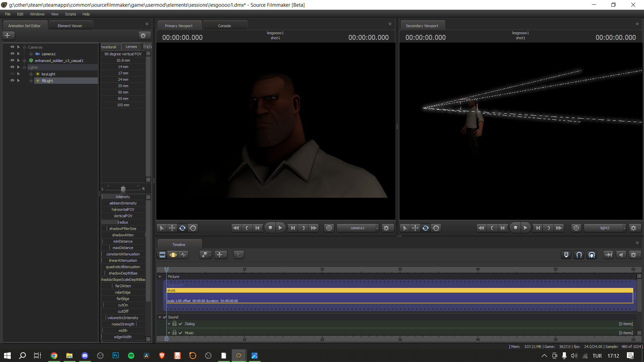Toggle the Sound track group checkmark
644x362 pixels.
pyautogui.click(x=165, y=317)
